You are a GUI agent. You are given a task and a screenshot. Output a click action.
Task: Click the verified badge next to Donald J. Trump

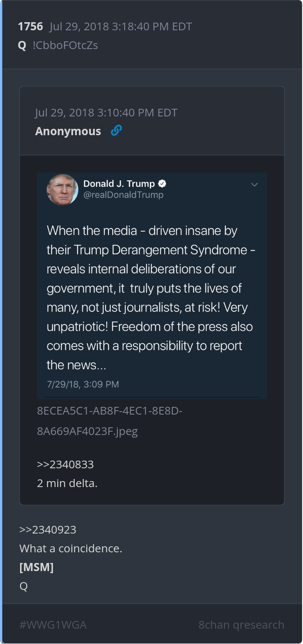162,184
